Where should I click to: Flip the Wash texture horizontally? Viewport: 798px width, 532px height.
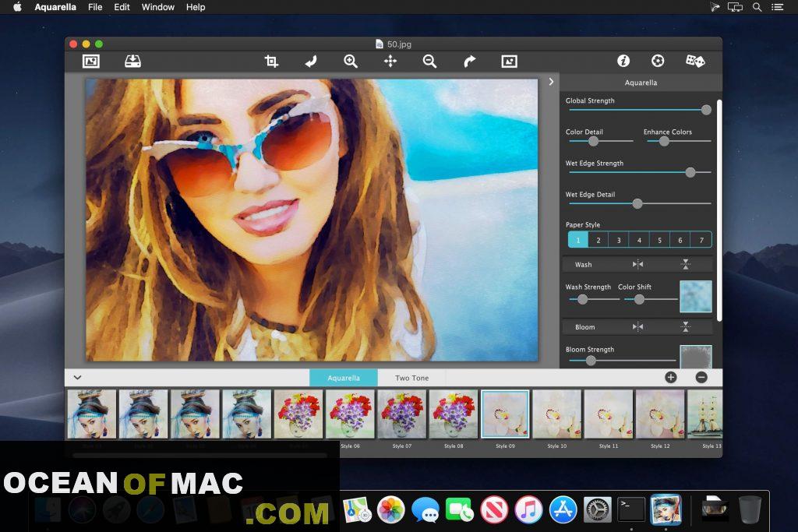click(637, 264)
